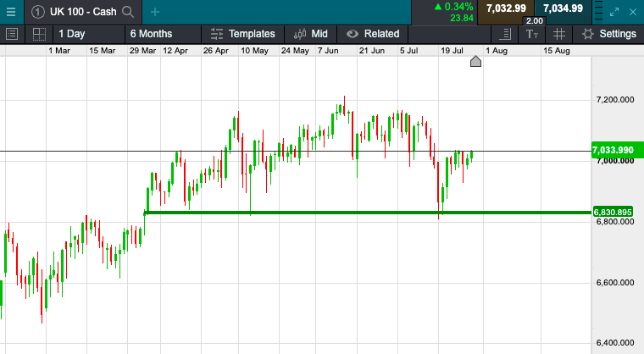Open the Templates dropdown
This screenshot has height=354, width=644.
click(x=243, y=34)
